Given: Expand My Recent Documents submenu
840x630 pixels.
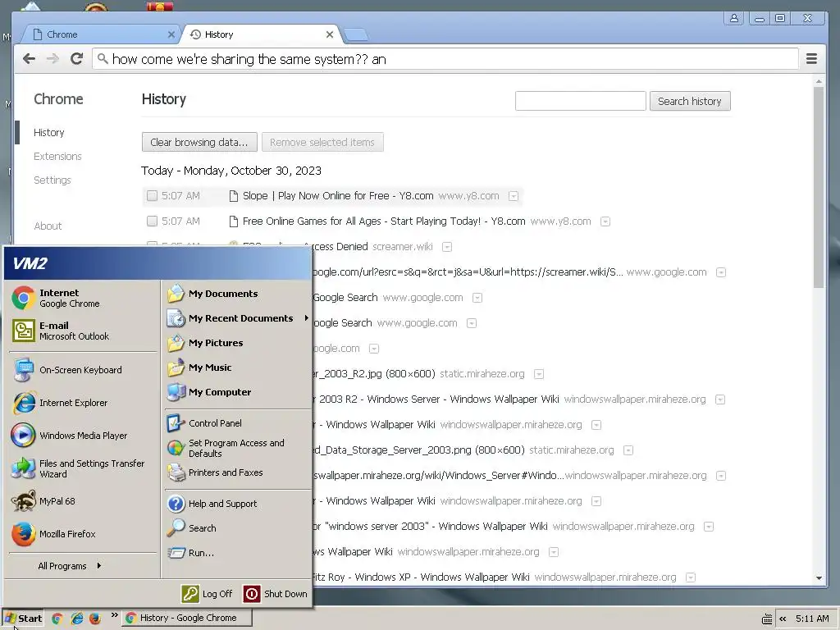Looking at the screenshot, I should (237, 318).
